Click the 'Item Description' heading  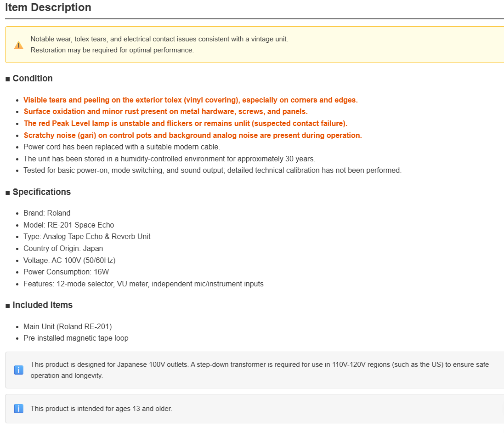tap(48, 7)
